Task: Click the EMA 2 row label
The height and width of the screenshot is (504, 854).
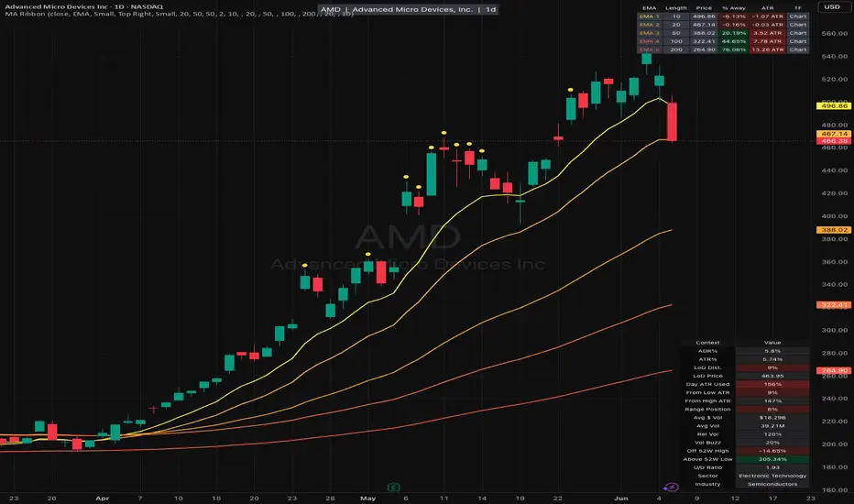Action: click(650, 25)
